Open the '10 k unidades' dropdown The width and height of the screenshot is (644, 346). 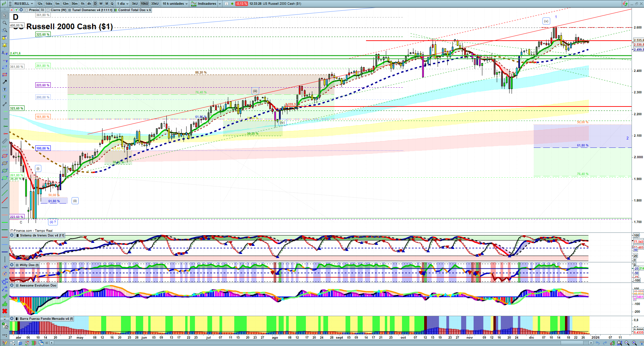point(175,4)
